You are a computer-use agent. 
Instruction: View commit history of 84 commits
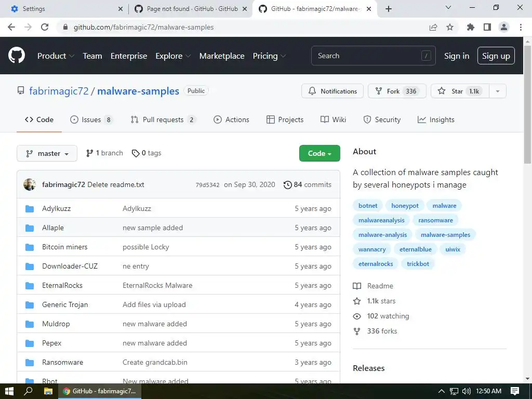point(308,184)
